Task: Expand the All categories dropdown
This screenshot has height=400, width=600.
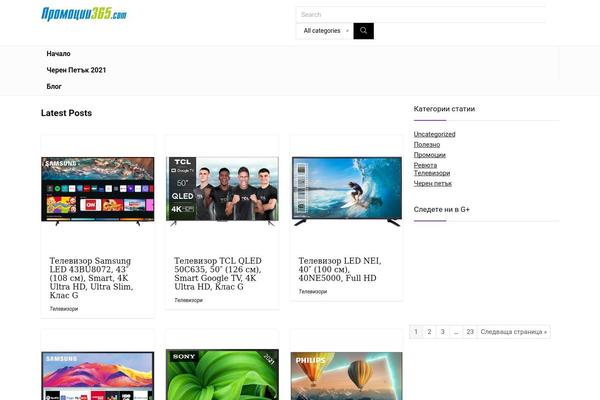Action: (x=324, y=31)
